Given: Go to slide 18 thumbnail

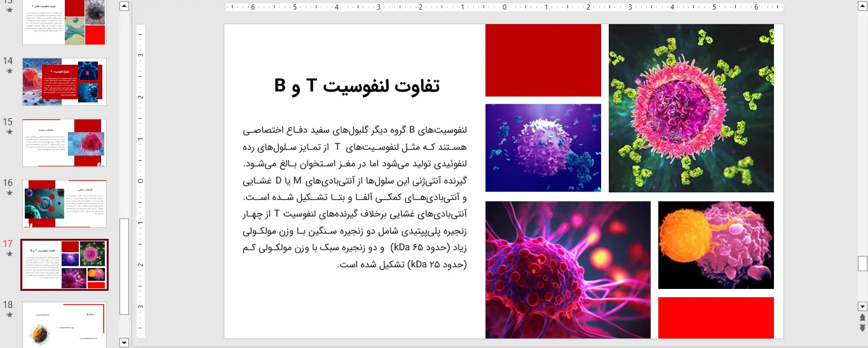Looking at the screenshot, I should [64, 325].
